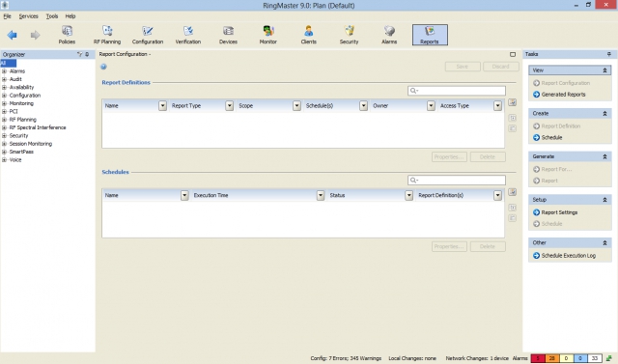618x364 pixels.
Task: Click the Generated Reports arrow icon
Action: pyautogui.click(x=537, y=95)
